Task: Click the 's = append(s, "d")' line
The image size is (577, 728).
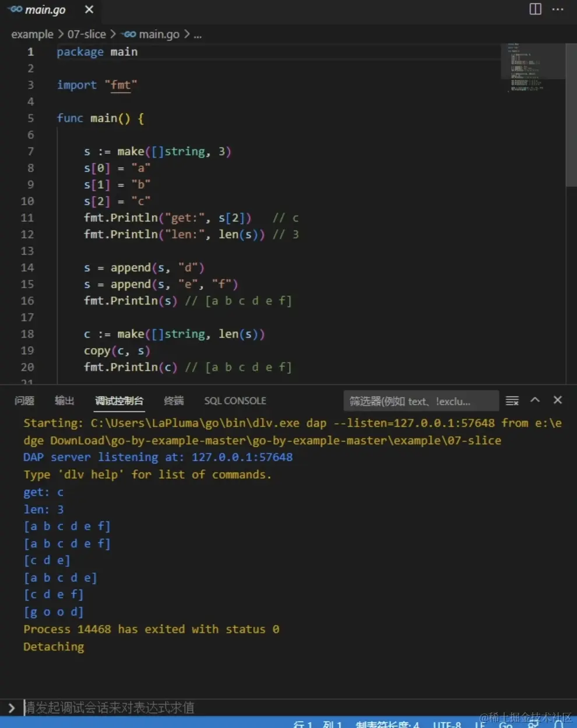Action: [144, 268]
